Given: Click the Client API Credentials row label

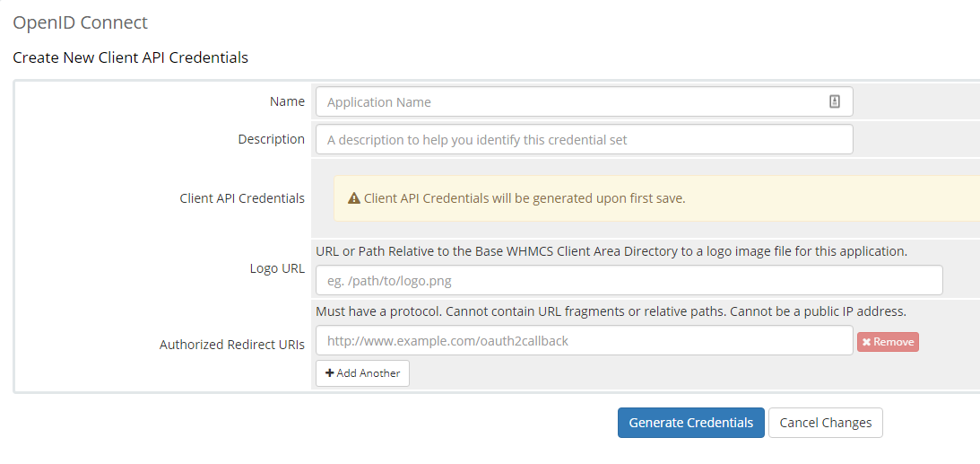Looking at the screenshot, I should click(x=242, y=199).
